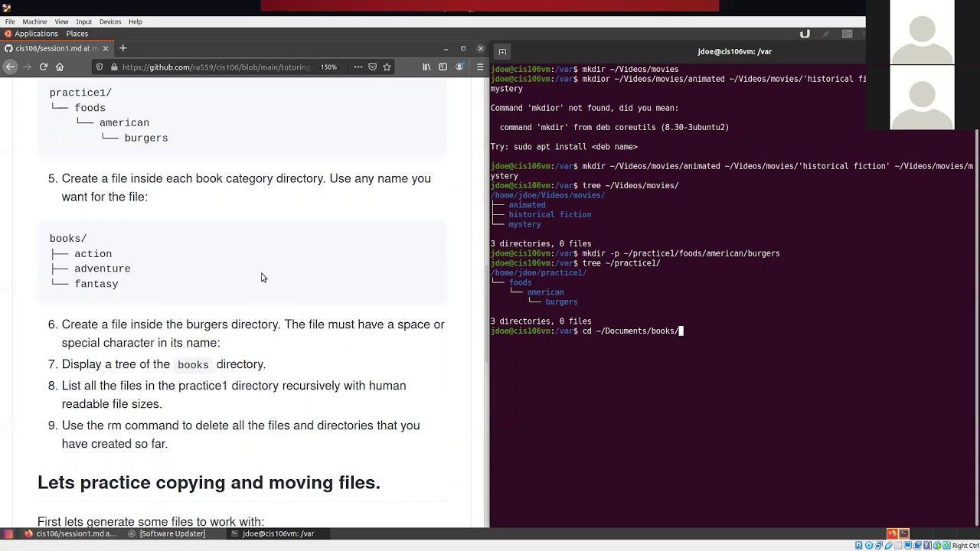Save page to Pocket
Screen dimensions: 980x551
coord(373,67)
